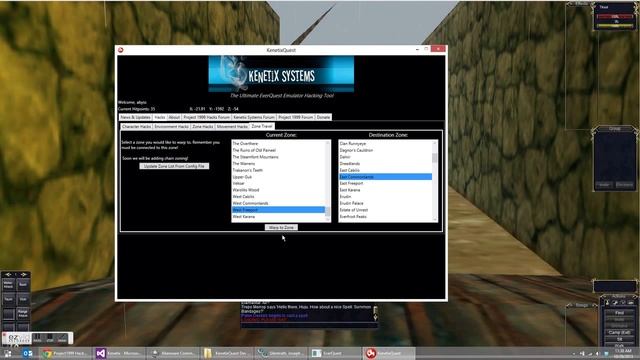The height and width of the screenshot is (360, 640).
Task: Click hotbar previous page arrow in game
Action: (x=8, y=275)
